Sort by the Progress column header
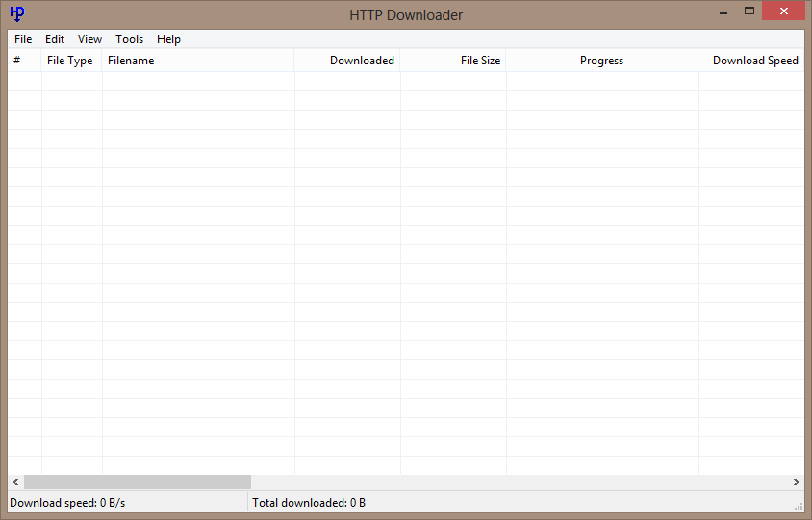Screen dimensions: 812x520 coord(601,61)
